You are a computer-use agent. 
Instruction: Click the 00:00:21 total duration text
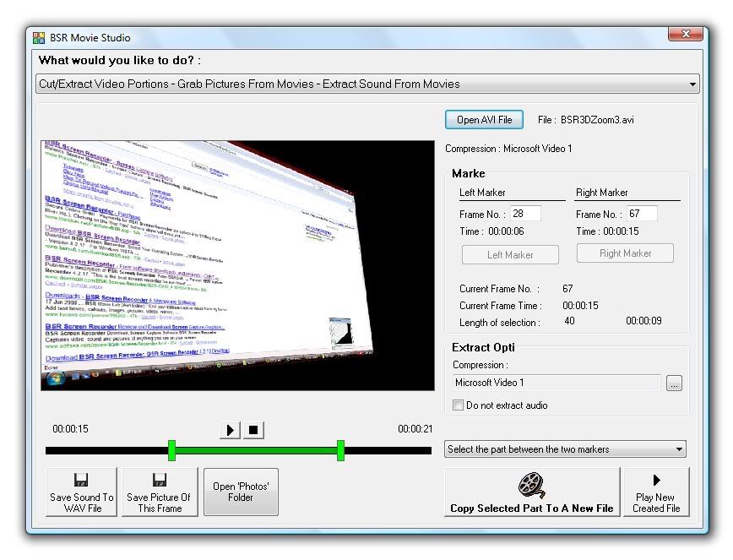pos(415,429)
